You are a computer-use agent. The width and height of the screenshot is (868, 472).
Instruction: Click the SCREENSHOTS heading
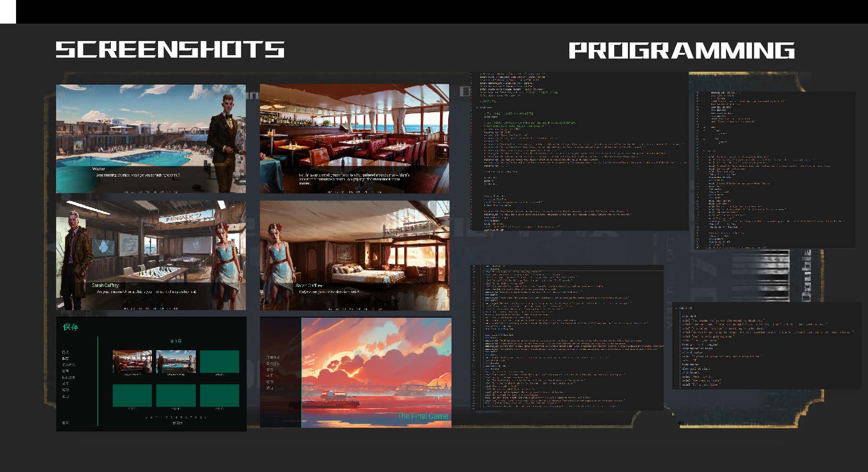170,50
